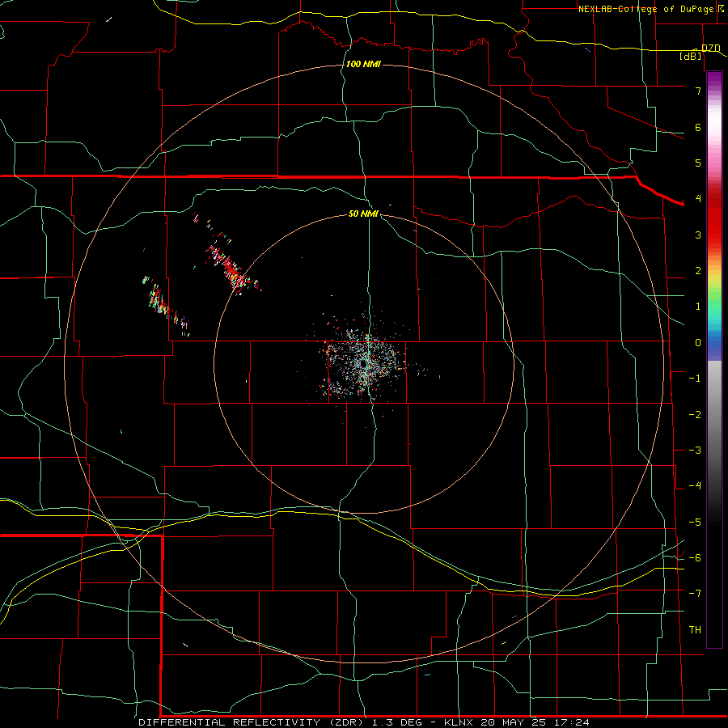
Task: Click the radar site center inside the 50 NMI ring
Action: [x=363, y=364]
